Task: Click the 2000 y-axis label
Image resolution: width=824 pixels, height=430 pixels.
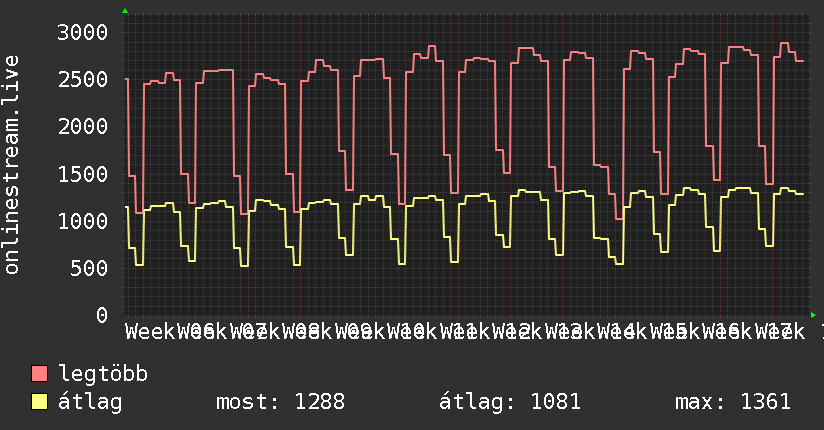Action: pos(83,127)
